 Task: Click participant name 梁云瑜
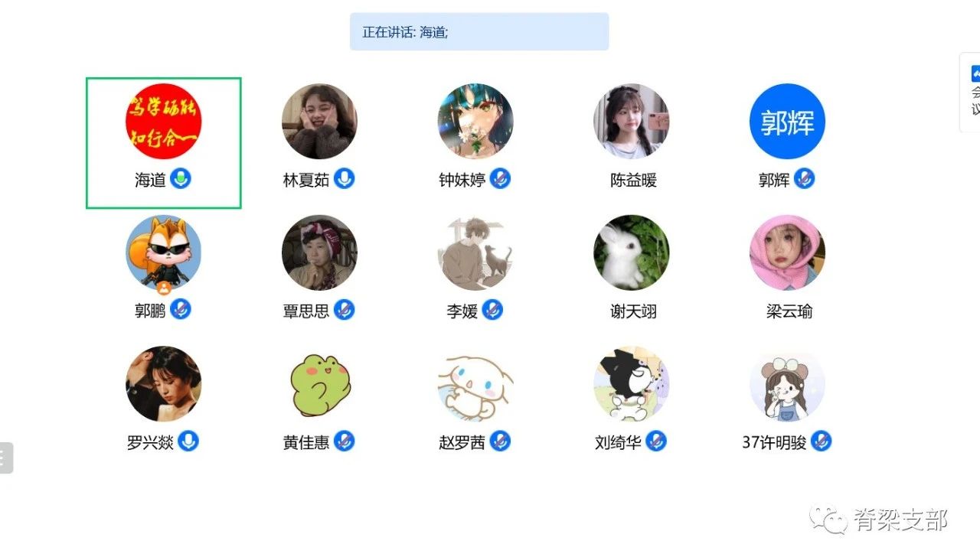tap(789, 311)
